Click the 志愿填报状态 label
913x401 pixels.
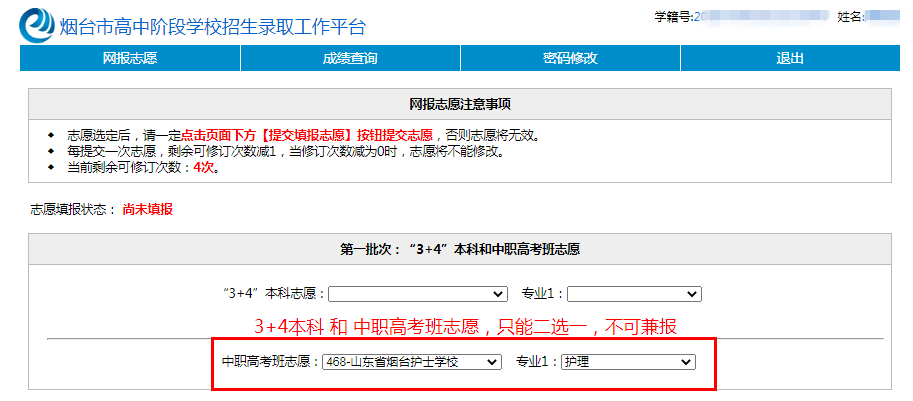coord(73,210)
